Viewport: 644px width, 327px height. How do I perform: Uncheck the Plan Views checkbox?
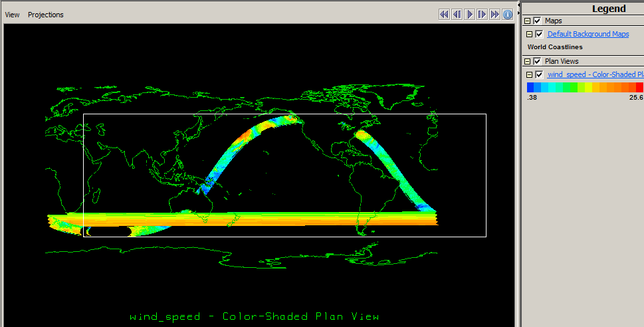[x=537, y=61]
